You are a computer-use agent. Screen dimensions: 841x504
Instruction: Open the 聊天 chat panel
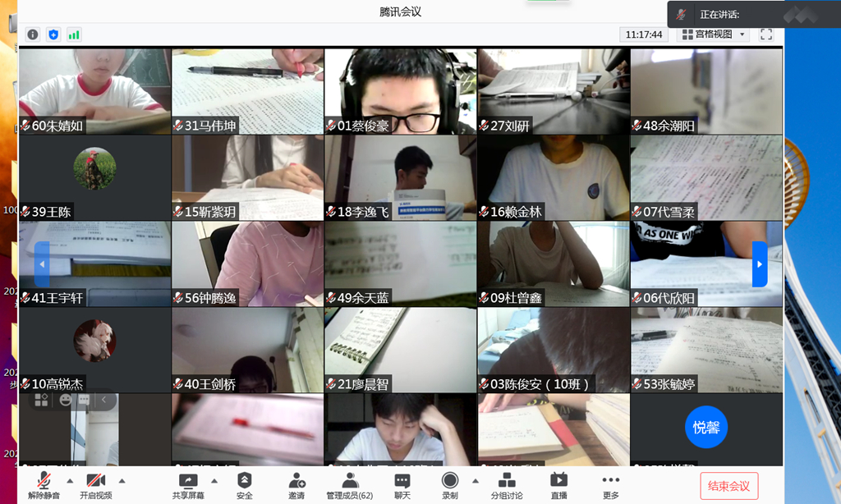pos(402,485)
